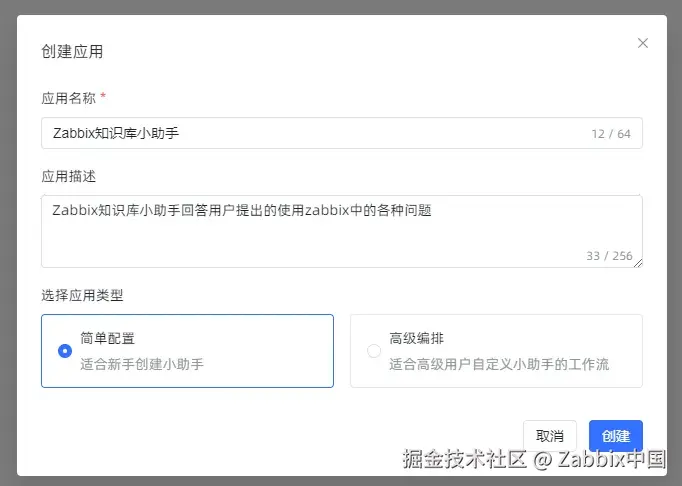Click the 选择应用类型 section label
The image size is (682, 486).
tap(82, 295)
